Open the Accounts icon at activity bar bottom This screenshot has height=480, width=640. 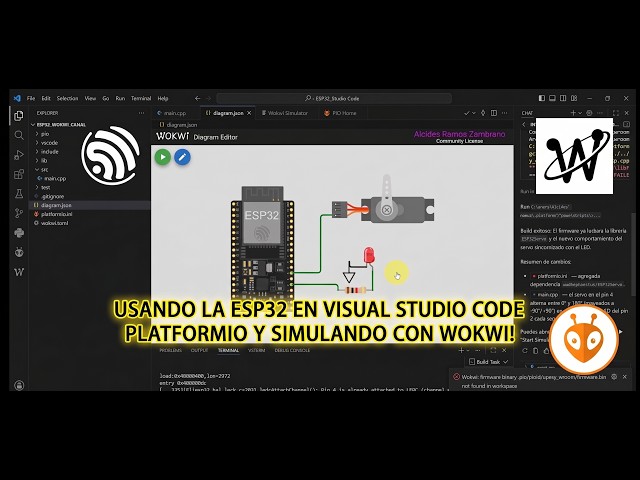coord(19,385)
